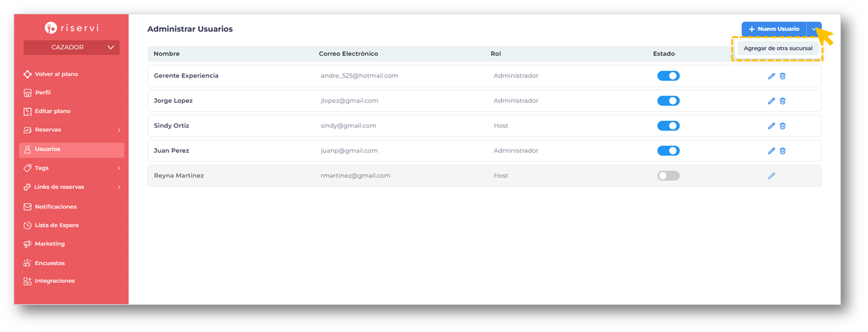Screen dimensions: 868x332
Task: Delete Sindy Ortiz with the trash icon
Action: 783,126
